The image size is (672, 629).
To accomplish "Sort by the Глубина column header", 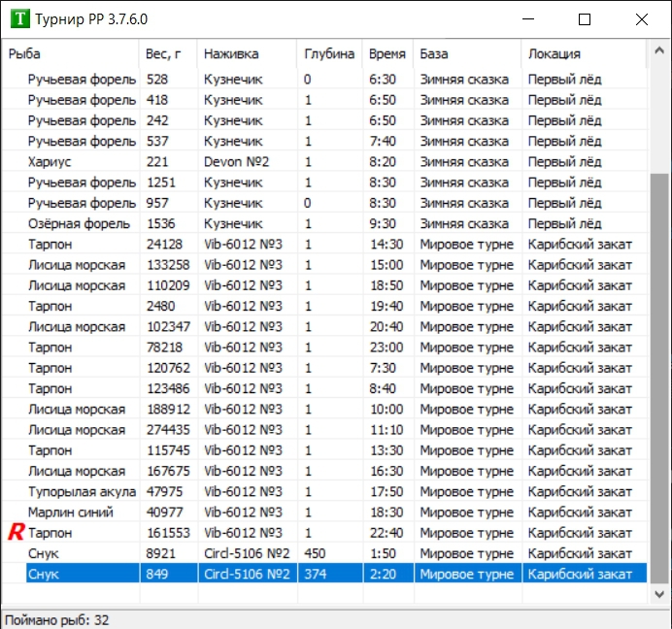I will [x=329, y=54].
